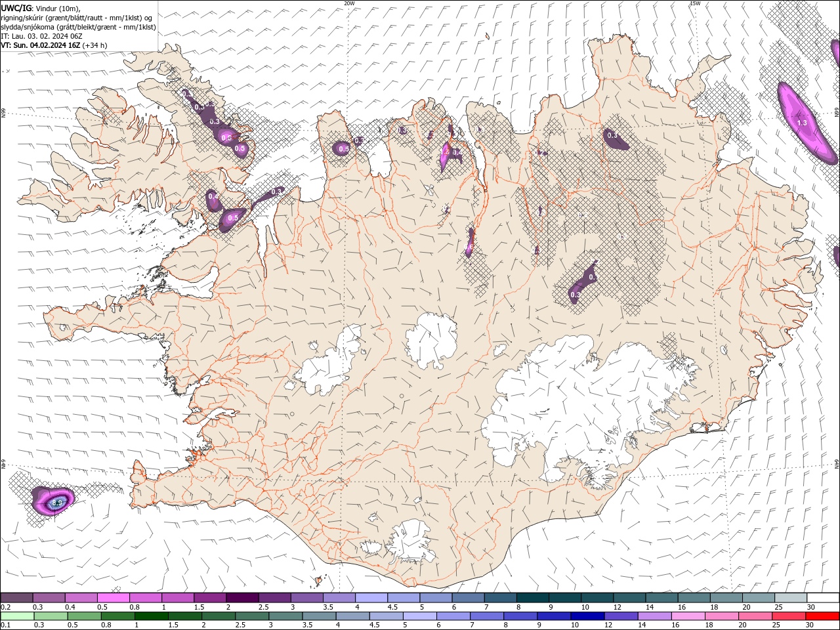840x630 pixels.
Task: Pick the pale green 0.1–0.3 lower legend swatch
Action: pyautogui.click(x=17, y=616)
